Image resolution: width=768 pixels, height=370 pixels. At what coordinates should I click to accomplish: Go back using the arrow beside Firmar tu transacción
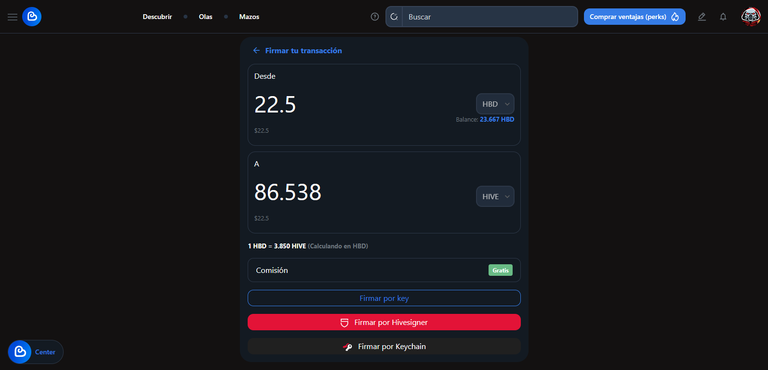[x=256, y=50]
